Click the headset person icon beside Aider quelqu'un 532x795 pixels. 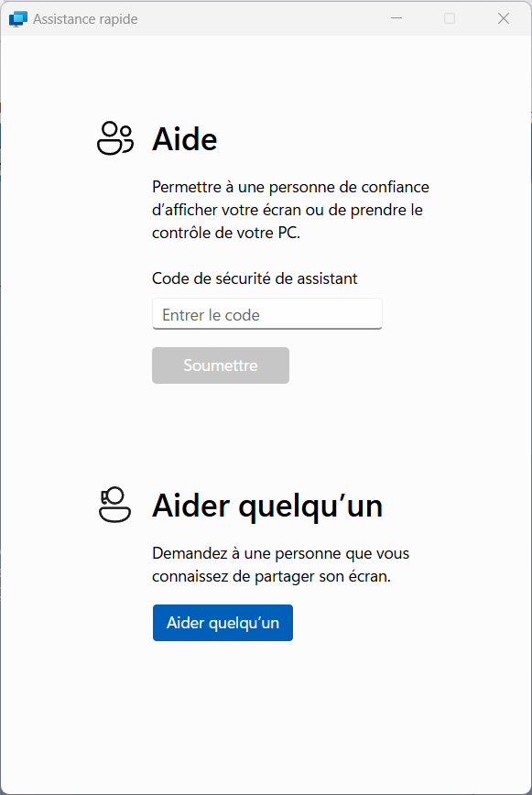(x=115, y=505)
